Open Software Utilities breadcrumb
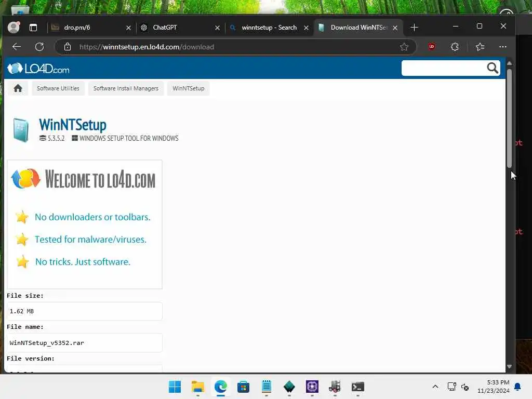This screenshot has width=532, height=399. pos(58,88)
